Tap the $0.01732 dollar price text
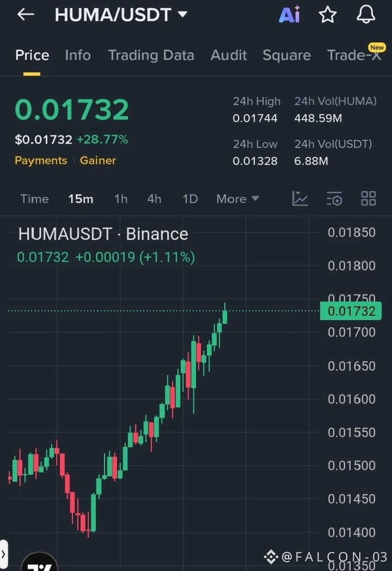The image size is (392, 571). 44,139
